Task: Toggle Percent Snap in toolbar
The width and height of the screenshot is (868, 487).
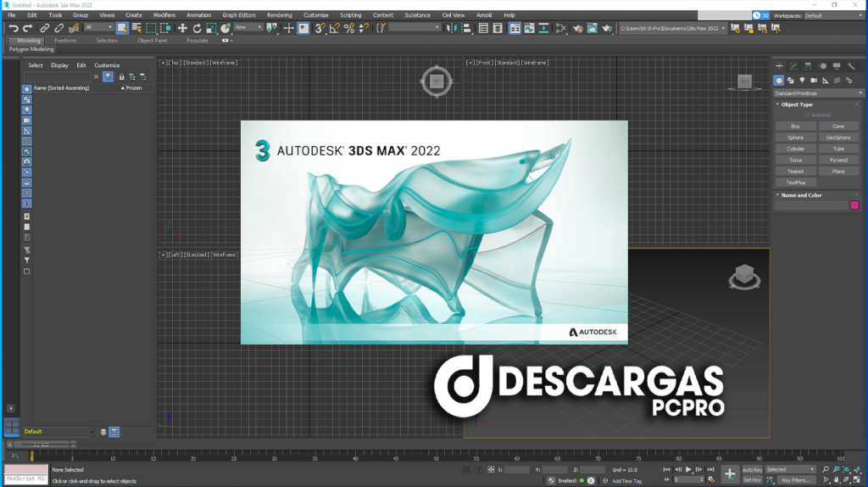Action: point(349,28)
